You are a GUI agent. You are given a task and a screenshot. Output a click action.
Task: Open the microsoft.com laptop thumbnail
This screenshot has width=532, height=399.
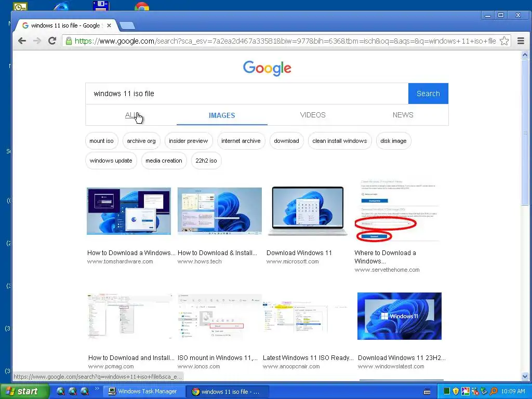[x=308, y=211]
